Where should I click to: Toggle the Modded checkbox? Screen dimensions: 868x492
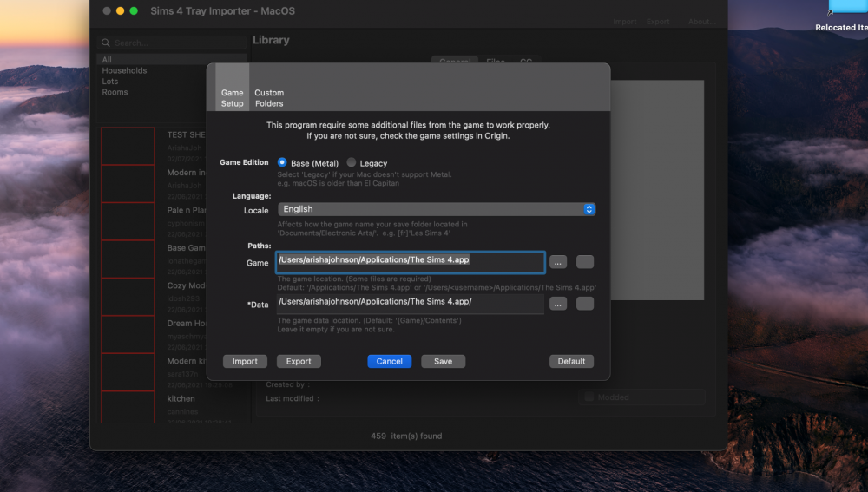pyautogui.click(x=589, y=397)
